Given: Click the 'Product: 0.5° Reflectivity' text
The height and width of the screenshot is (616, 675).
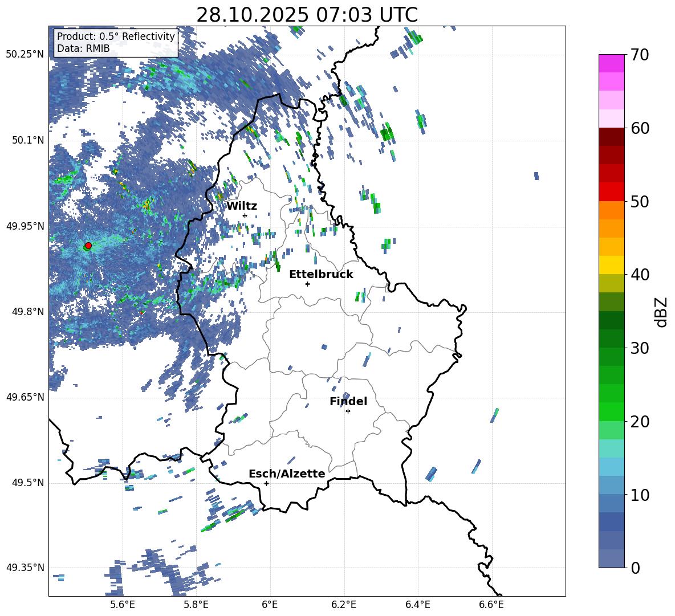Looking at the screenshot, I should (x=116, y=36).
